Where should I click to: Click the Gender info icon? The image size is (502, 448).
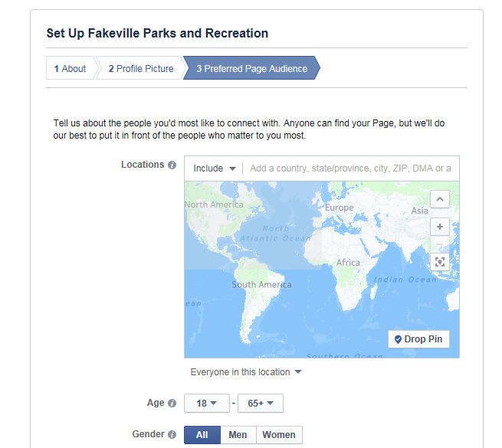[172, 435]
